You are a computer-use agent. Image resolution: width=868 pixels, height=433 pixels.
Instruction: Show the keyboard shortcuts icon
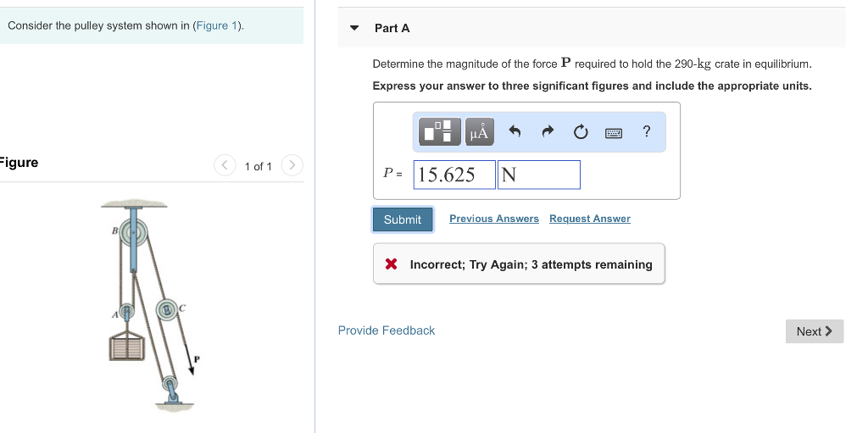[614, 132]
